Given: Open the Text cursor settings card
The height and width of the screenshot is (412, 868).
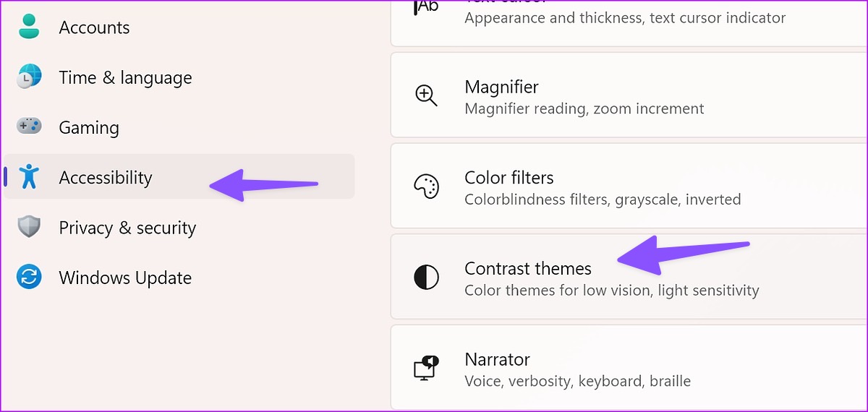Looking at the screenshot, I should point(629,23).
